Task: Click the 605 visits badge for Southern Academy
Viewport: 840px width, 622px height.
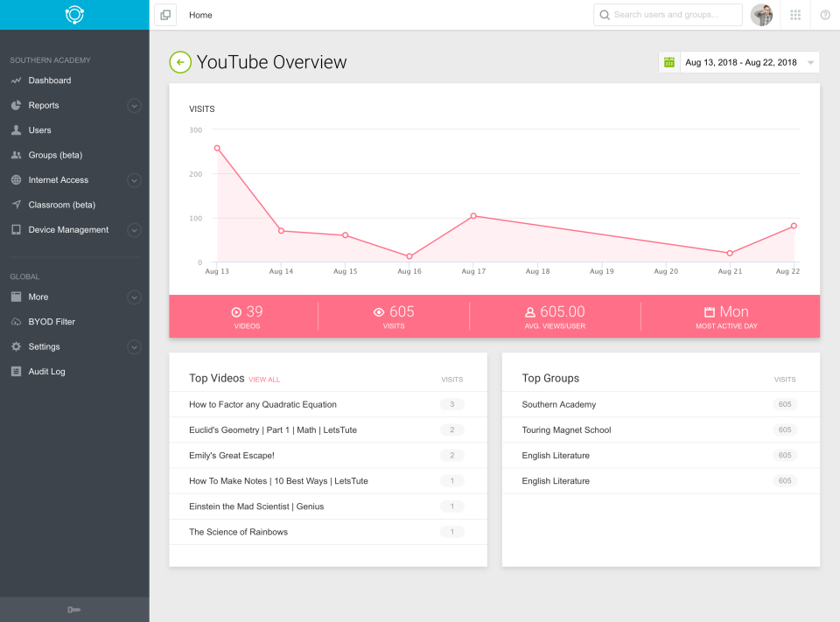Action: [x=785, y=404]
